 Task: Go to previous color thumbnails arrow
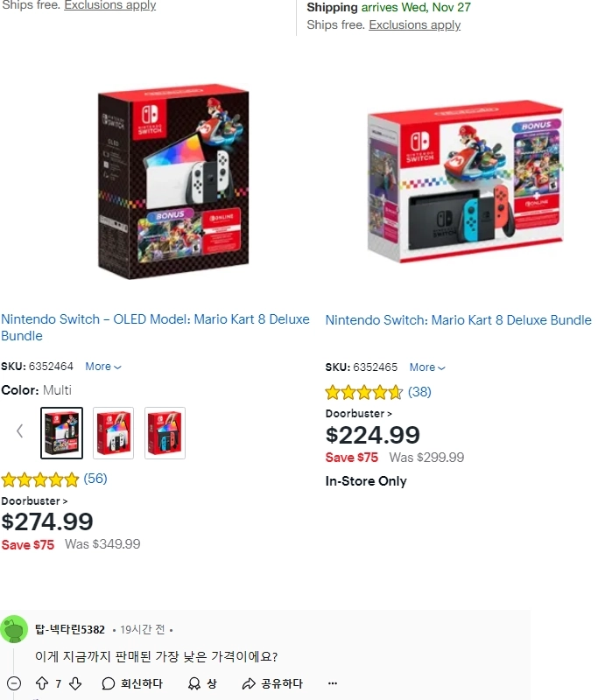19,430
